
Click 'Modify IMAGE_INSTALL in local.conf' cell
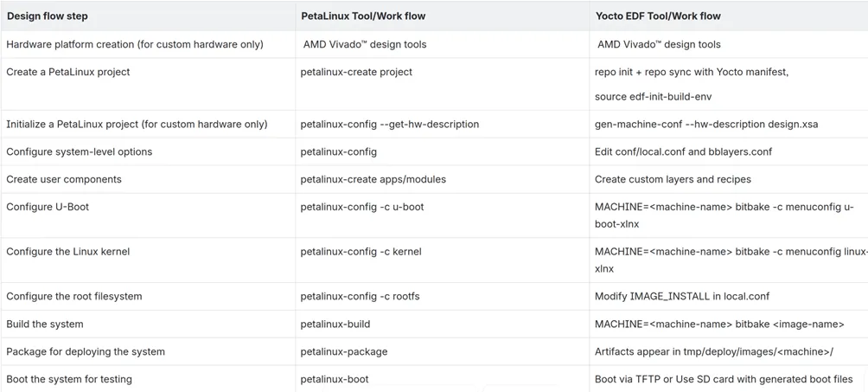[681, 296]
